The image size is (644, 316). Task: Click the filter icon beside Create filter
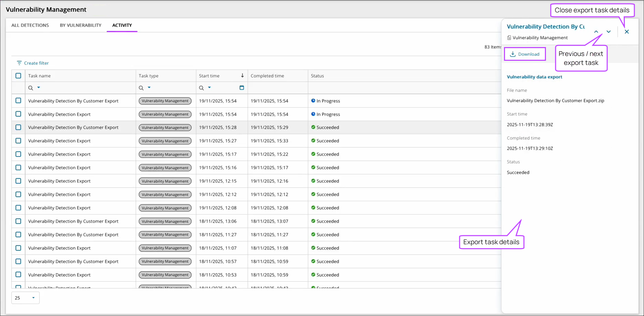coord(19,63)
